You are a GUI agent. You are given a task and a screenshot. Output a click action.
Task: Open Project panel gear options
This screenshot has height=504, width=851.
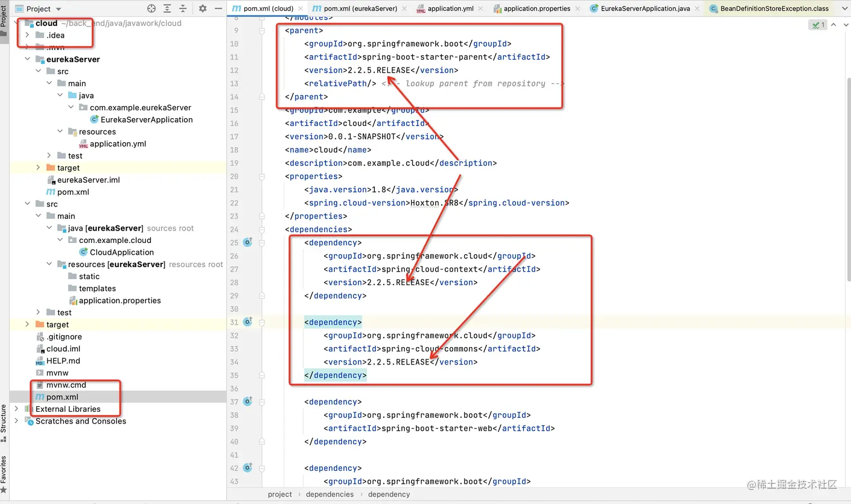click(x=203, y=8)
